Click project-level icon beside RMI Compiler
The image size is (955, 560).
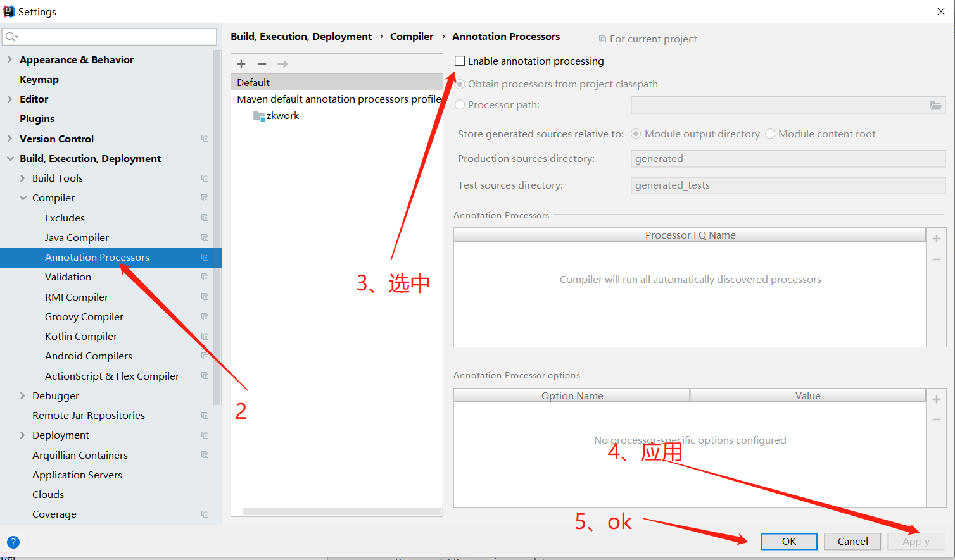pyautogui.click(x=205, y=297)
